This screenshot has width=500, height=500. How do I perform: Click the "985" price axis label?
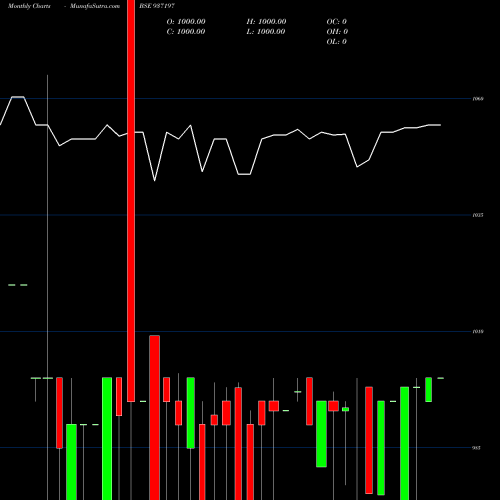(x=477, y=448)
